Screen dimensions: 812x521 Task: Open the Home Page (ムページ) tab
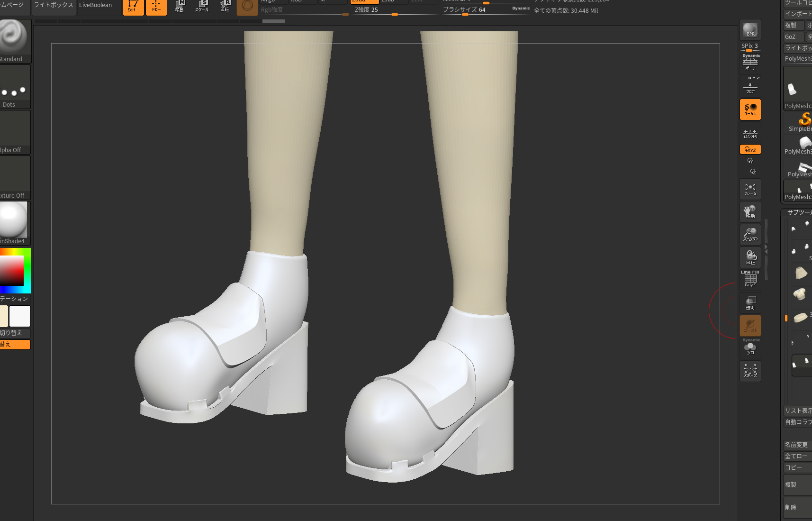(x=14, y=6)
